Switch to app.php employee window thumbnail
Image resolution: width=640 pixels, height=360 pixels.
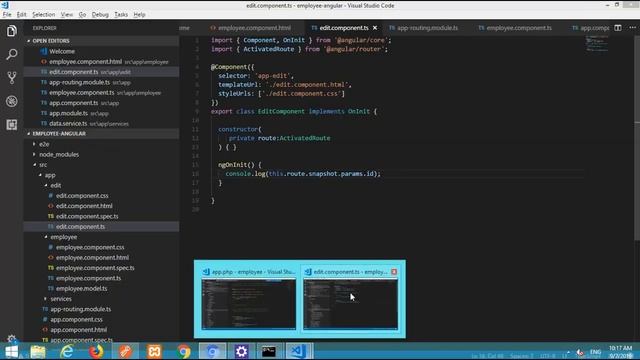[249, 304]
